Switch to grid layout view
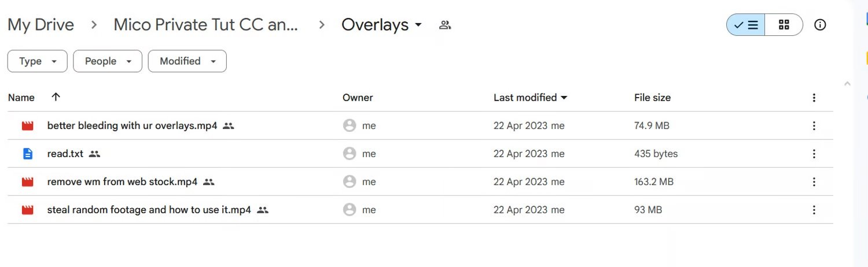868x267 pixels. point(784,25)
